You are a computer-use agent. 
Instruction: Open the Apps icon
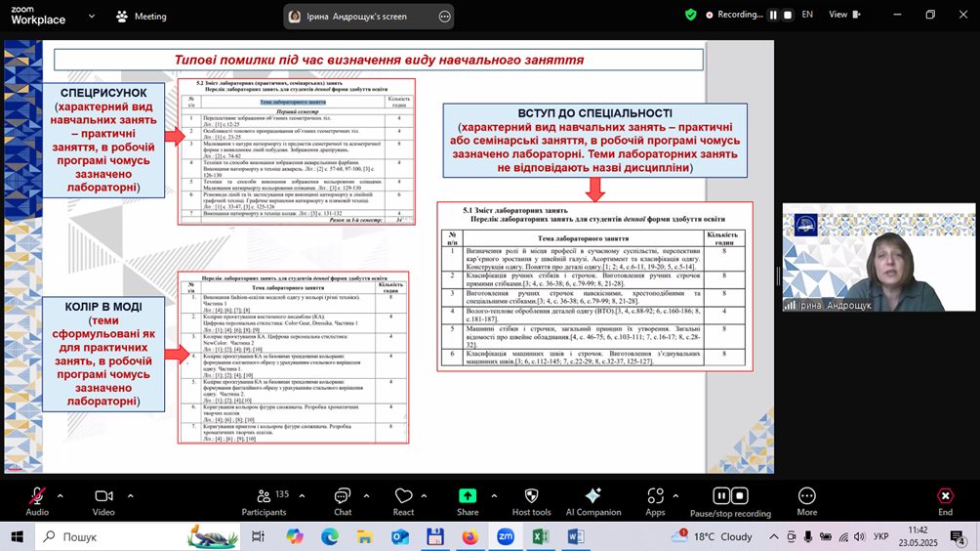(655, 496)
